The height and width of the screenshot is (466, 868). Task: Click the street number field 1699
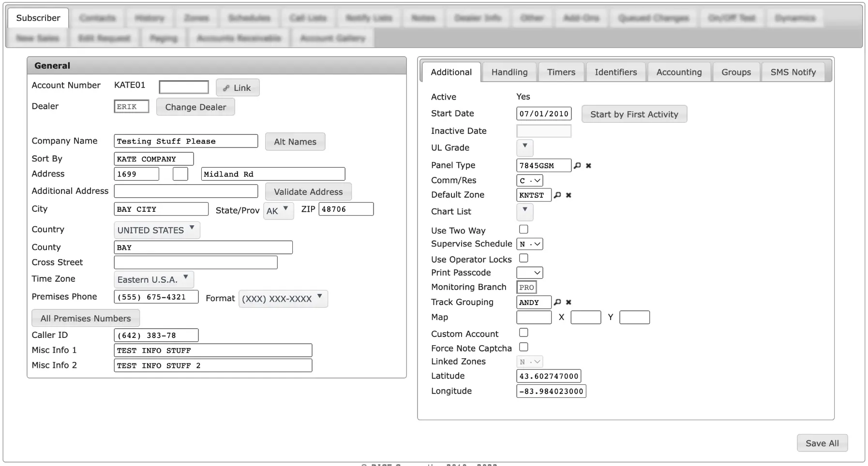coord(136,174)
